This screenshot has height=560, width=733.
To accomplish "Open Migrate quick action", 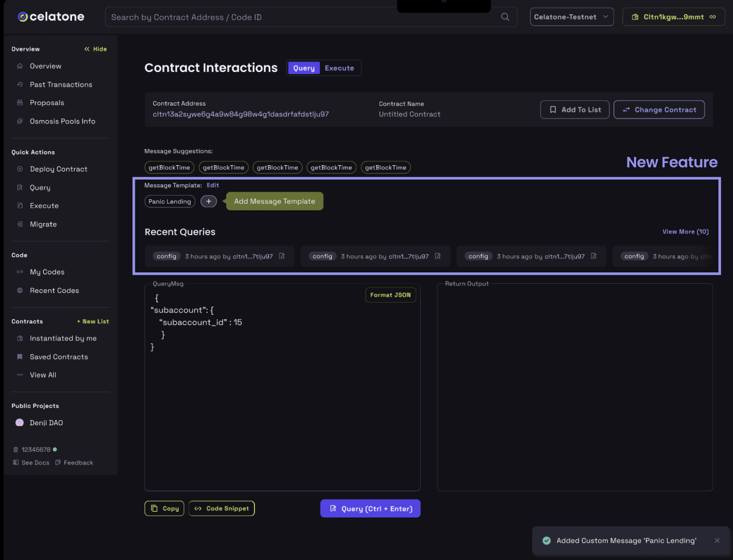I will 43,224.
